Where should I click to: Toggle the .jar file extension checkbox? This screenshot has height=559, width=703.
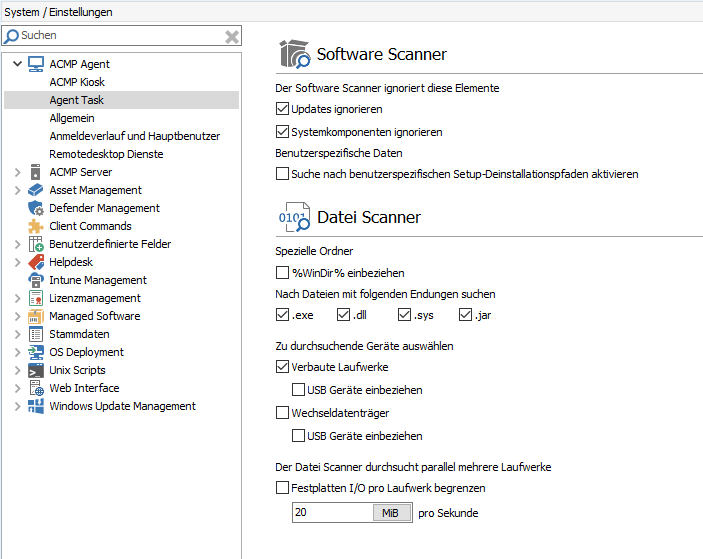(466, 316)
